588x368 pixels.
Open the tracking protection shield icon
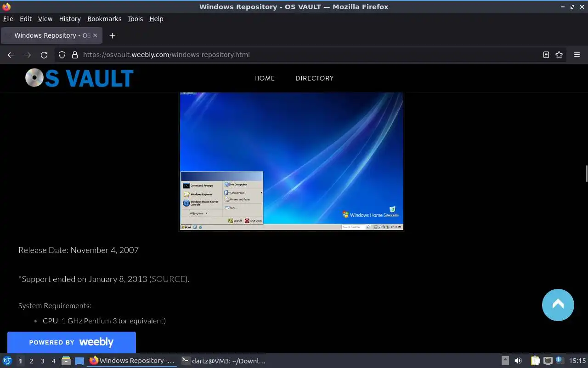coord(62,55)
